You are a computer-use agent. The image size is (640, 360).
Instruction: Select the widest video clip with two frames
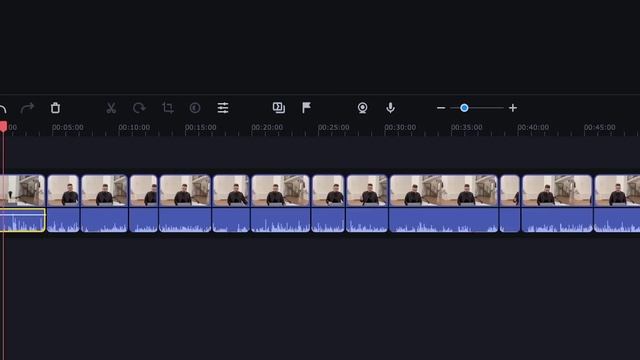coord(444,191)
